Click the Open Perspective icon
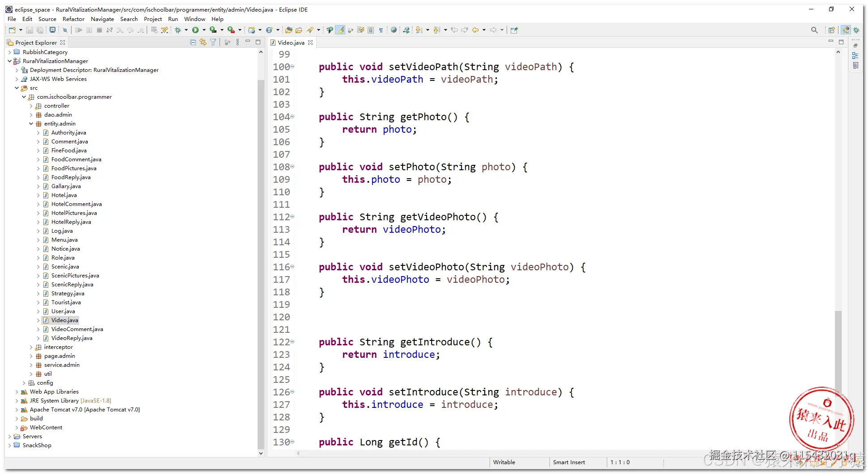 click(x=831, y=30)
